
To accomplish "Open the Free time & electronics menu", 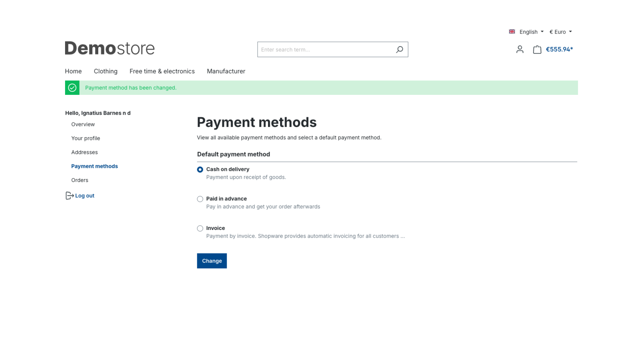I will (x=162, y=71).
